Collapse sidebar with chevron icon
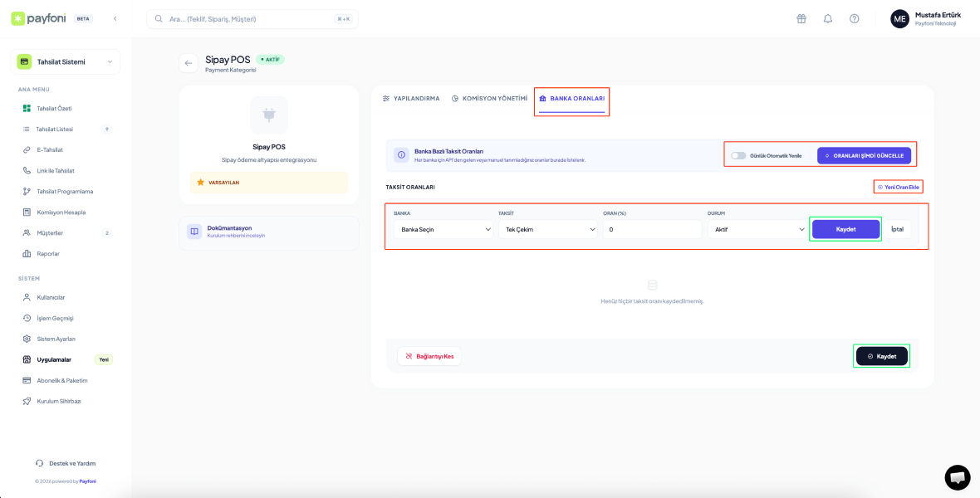The width and height of the screenshot is (980, 498). pyautogui.click(x=115, y=18)
